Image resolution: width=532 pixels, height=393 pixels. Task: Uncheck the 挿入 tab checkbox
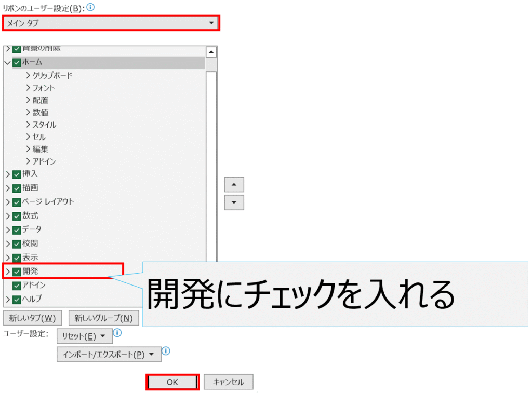pyautogui.click(x=17, y=174)
